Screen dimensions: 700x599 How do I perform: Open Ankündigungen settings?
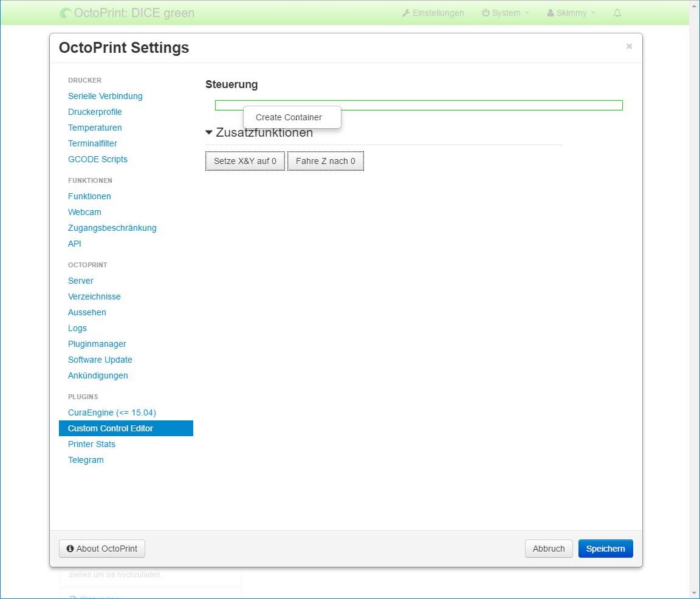coord(98,376)
